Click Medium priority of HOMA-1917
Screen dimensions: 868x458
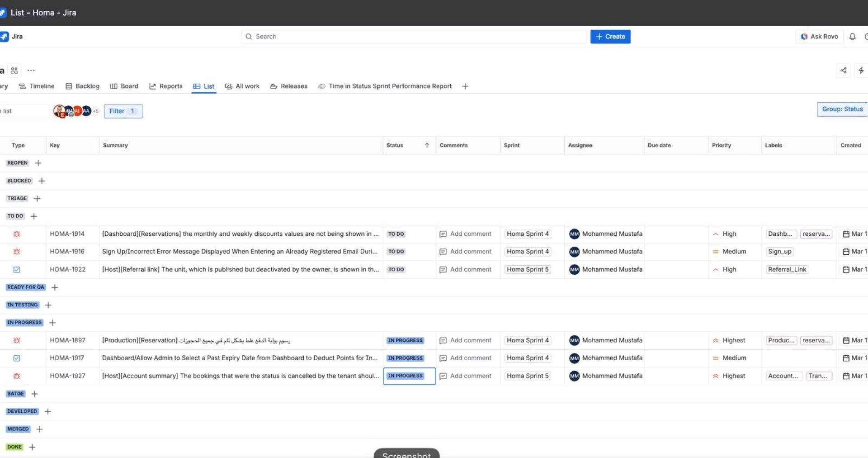(x=729, y=358)
